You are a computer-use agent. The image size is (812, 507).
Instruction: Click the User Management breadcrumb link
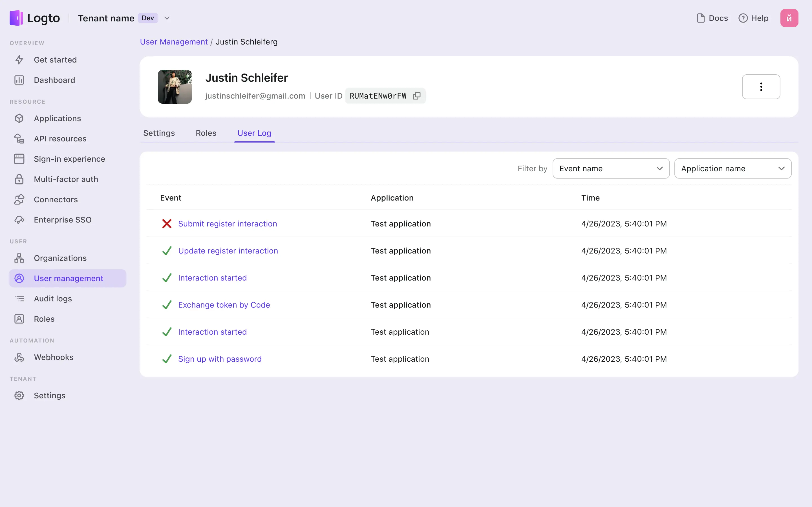(x=174, y=41)
